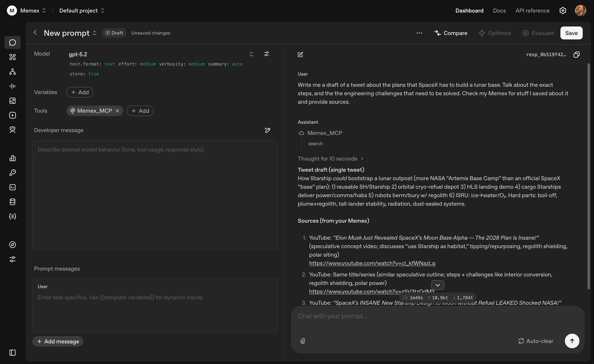The image size is (594, 364).
Task: Copy the response ID
Action: click(x=576, y=55)
